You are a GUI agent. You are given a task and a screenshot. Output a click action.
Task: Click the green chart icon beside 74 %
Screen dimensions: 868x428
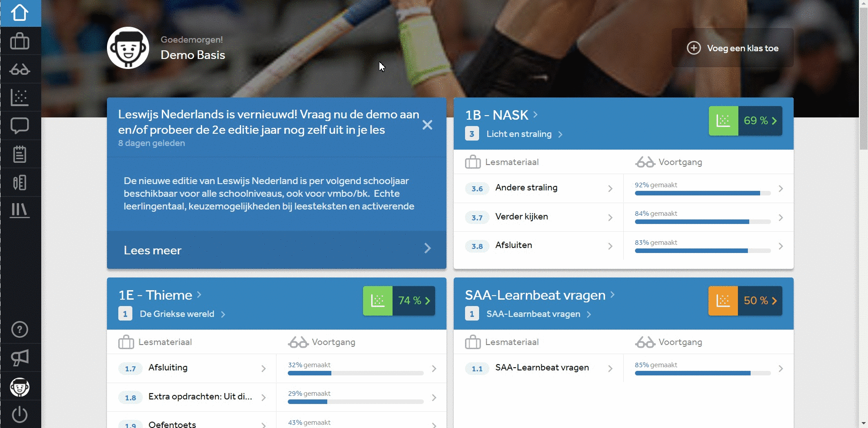point(378,301)
